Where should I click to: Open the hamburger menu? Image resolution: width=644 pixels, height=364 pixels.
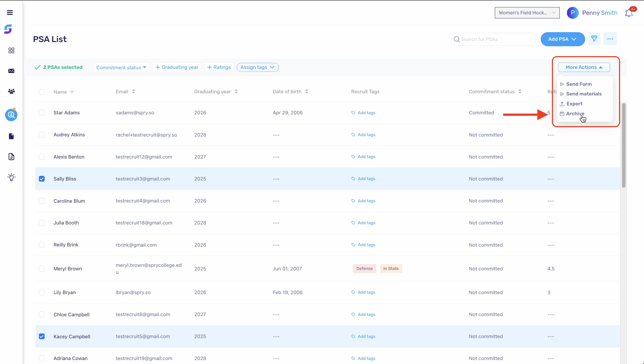click(10, 12)
